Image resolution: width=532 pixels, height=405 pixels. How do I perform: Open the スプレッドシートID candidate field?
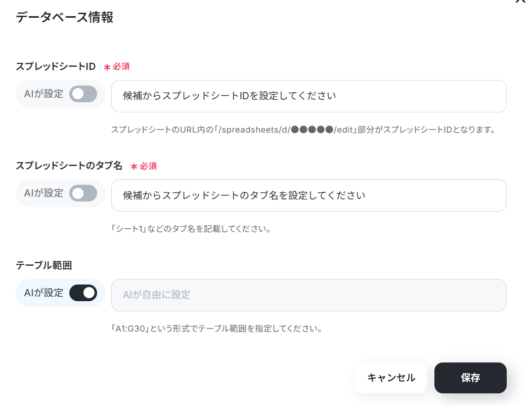pyautogui.click(x=309, y=96)
